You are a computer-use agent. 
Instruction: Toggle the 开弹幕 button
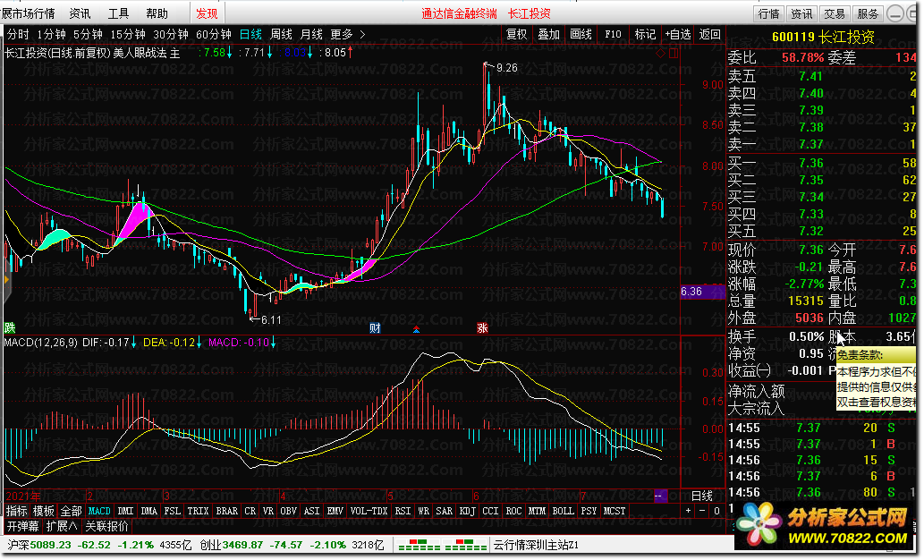(x=23, y=526)
